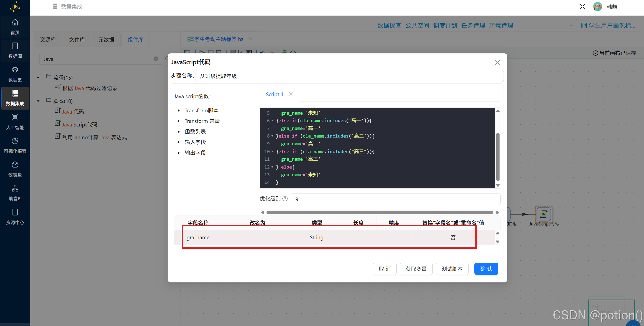
Task: Expand the 输出字段 node
Action: 179,153
